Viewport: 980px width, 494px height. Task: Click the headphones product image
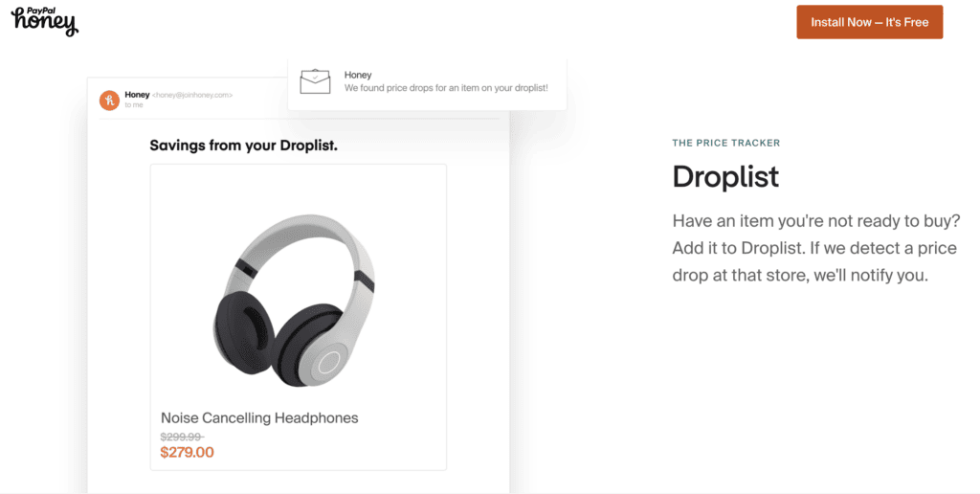pyautogui.click(x=294, y=301)
